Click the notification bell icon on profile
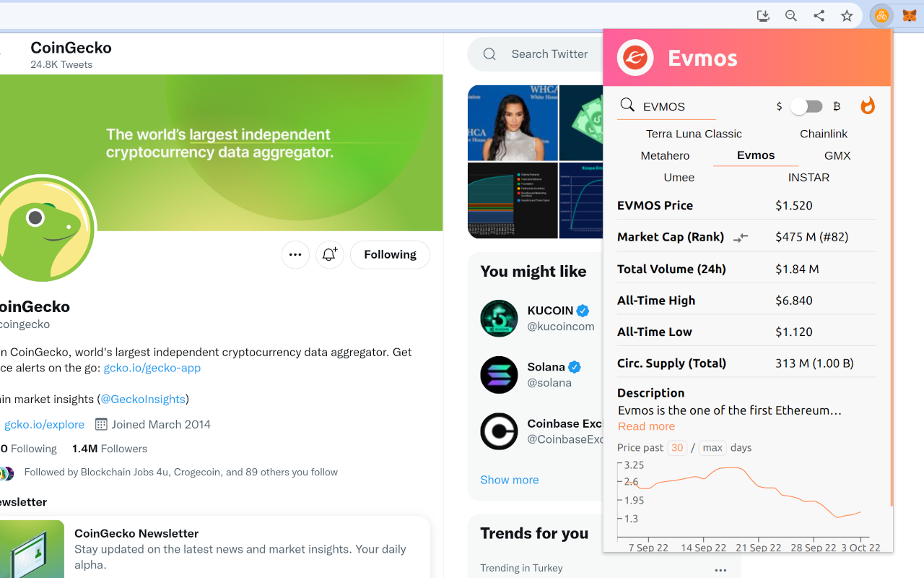This screenshot has height=578, width=924. click(x=330, y=254)
